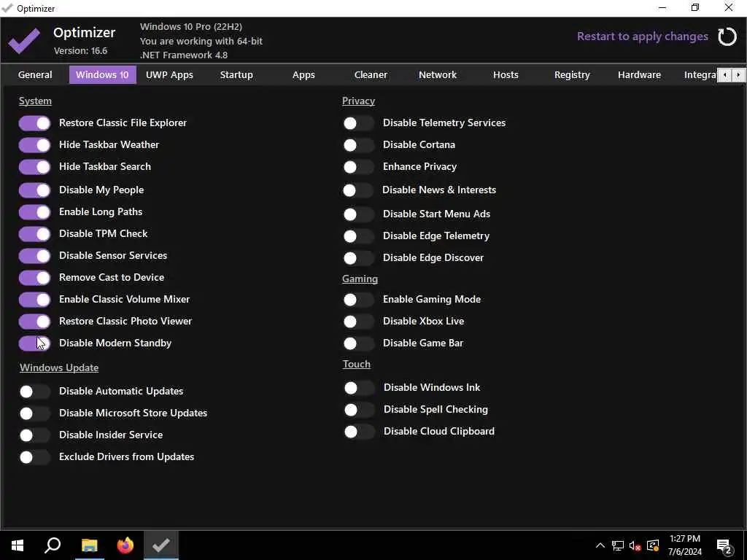Enable Disable Telemetry Services switch
747x560 pixels.
tap(358, 123)
